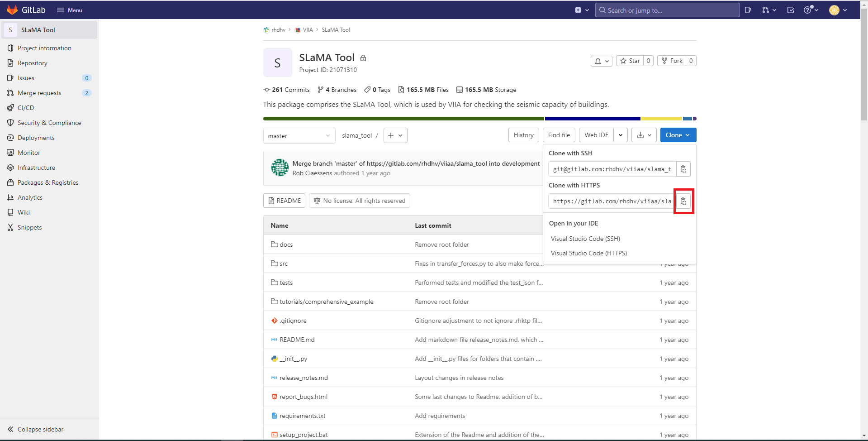
Task: Open the tests folder
Action: (x=286, y=283)
